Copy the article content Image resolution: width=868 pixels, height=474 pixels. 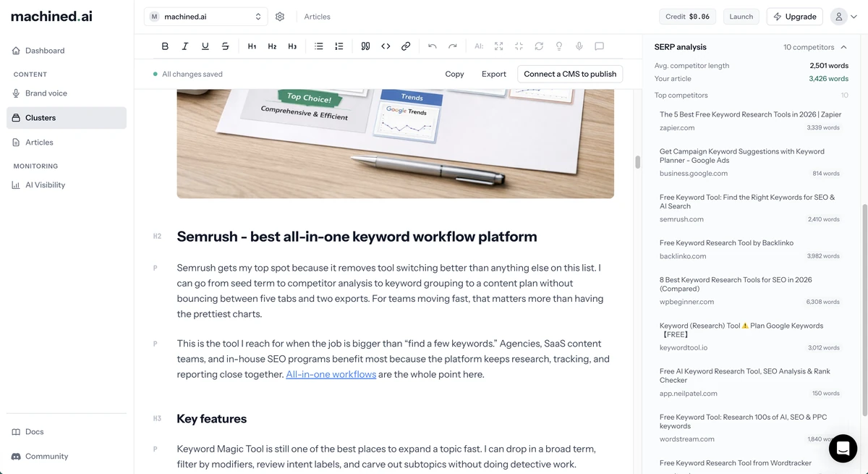(x=454, y=74)
